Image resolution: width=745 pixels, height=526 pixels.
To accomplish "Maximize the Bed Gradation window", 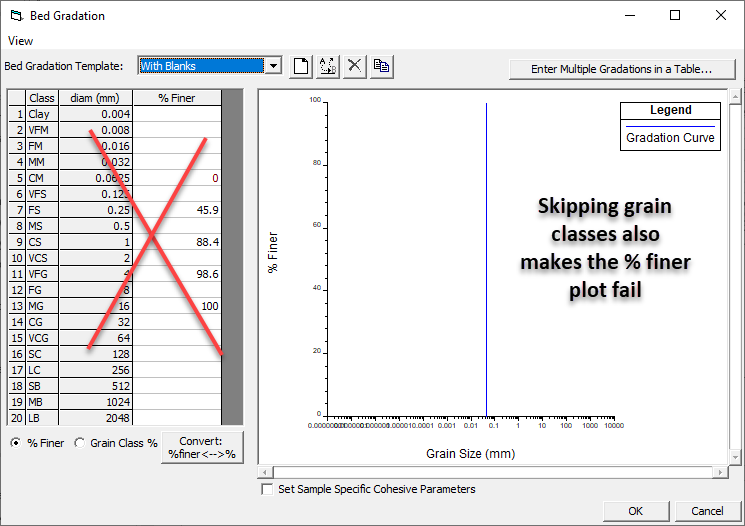I will point(675,16).
